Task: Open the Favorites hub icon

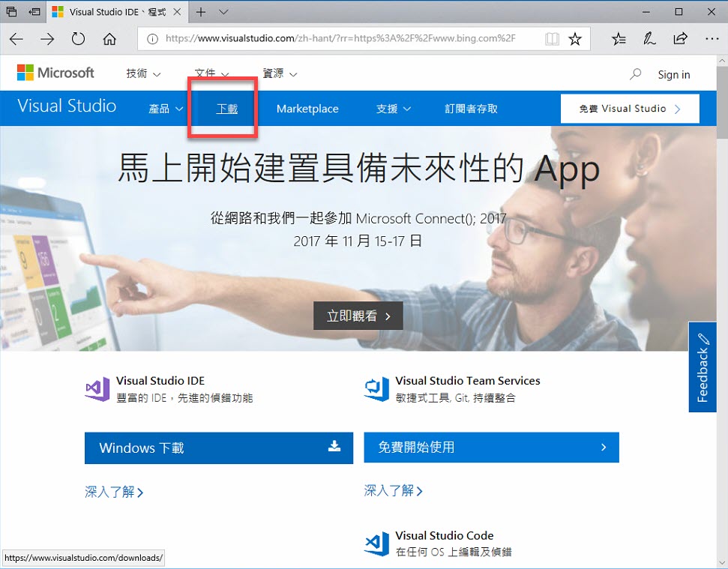Action: (x=619, y=39)
